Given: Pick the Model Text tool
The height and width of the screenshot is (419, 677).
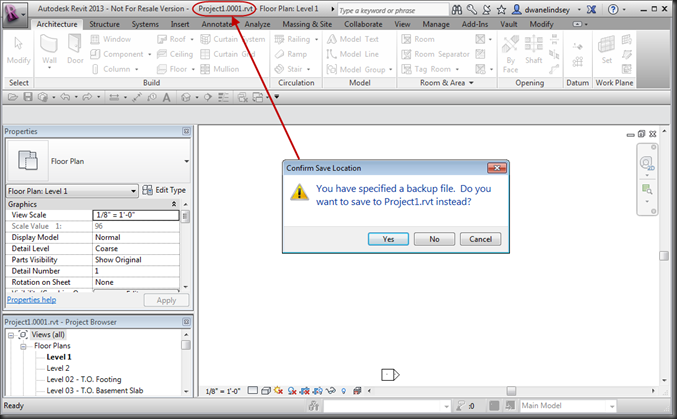Looking at the screenshot, I should [353, 39].
